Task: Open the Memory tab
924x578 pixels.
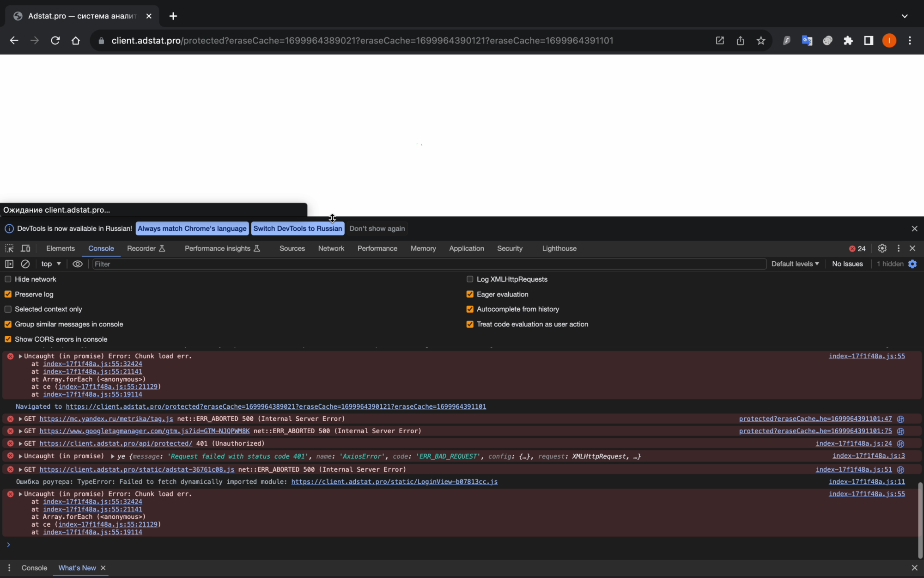Action: point(423,248)
